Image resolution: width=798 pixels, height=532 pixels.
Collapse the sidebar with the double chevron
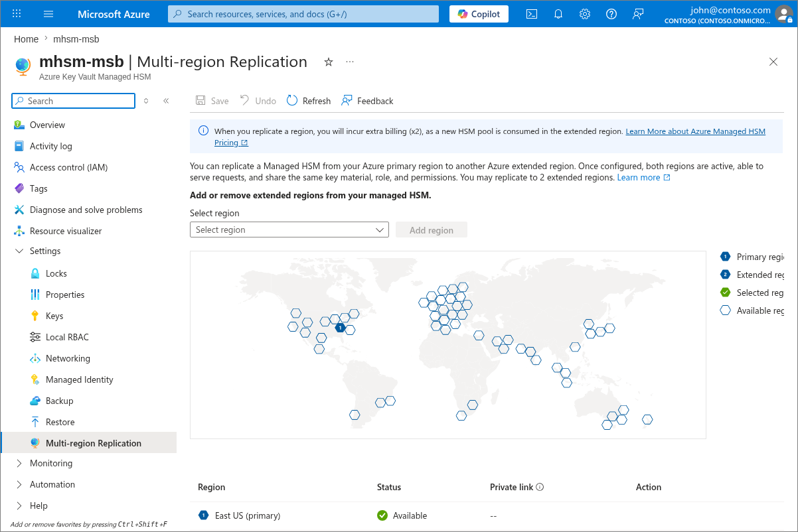tap(166, 101)
